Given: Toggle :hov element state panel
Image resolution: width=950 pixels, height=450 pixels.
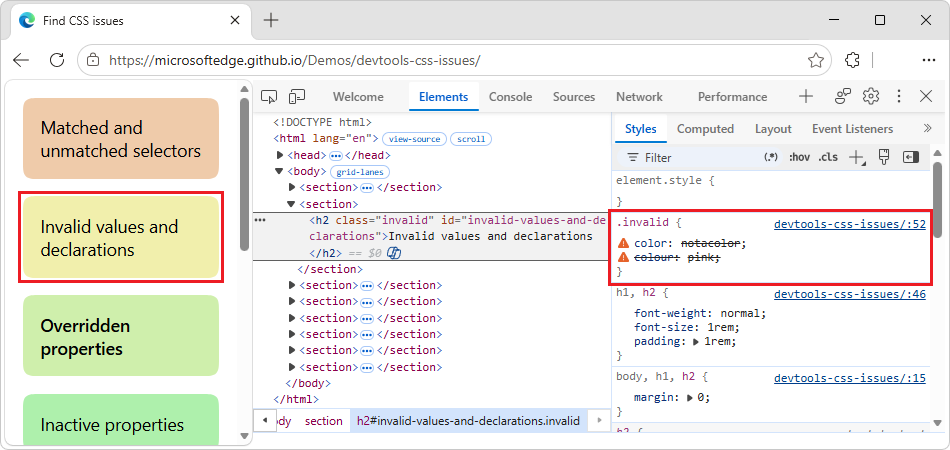Looking at the screenshot, I should (x=799, y=157).
